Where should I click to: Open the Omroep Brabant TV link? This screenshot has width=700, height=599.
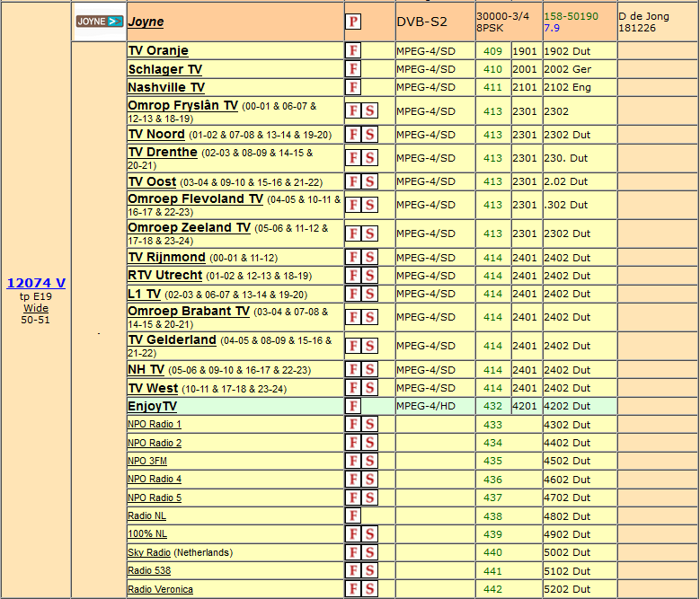coord(189,311)
